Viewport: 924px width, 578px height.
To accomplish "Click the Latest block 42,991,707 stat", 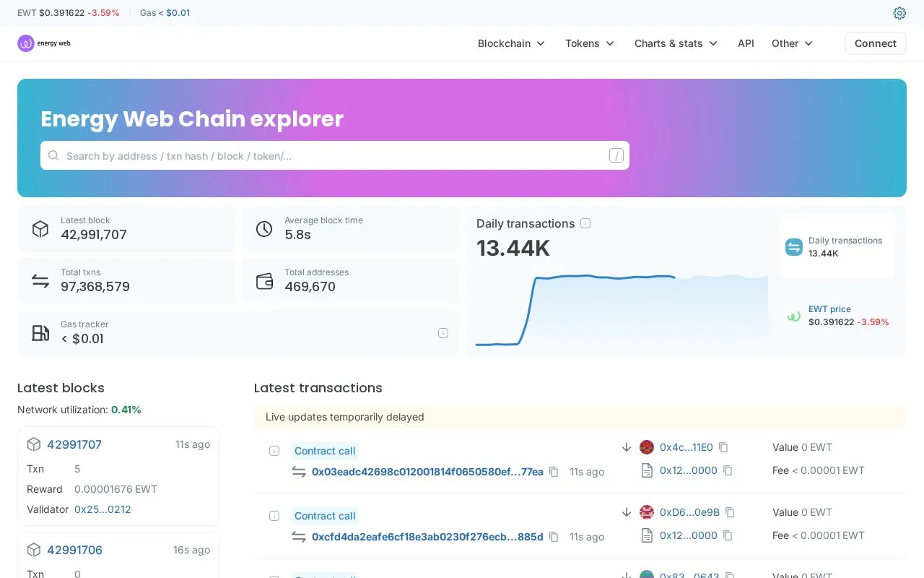I will 126,229.
